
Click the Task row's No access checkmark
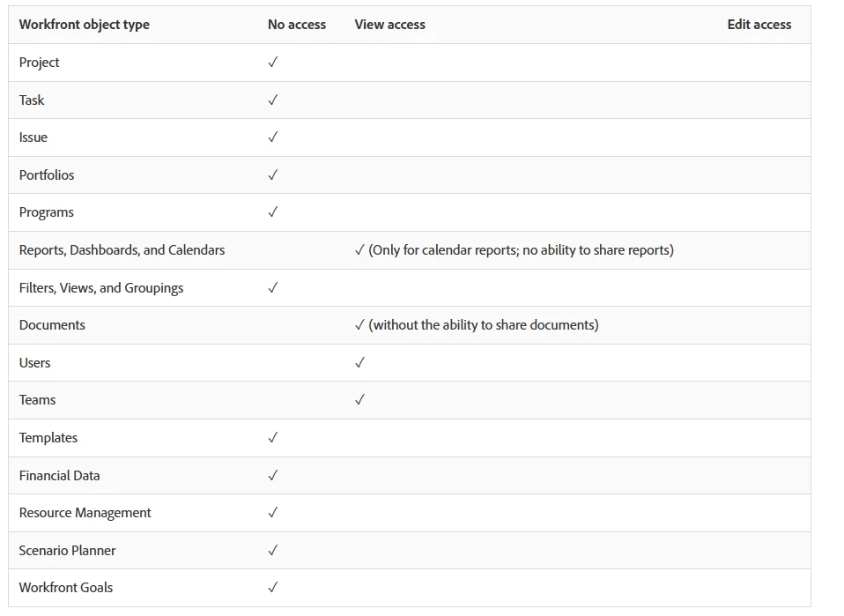(x=273, y=100)
